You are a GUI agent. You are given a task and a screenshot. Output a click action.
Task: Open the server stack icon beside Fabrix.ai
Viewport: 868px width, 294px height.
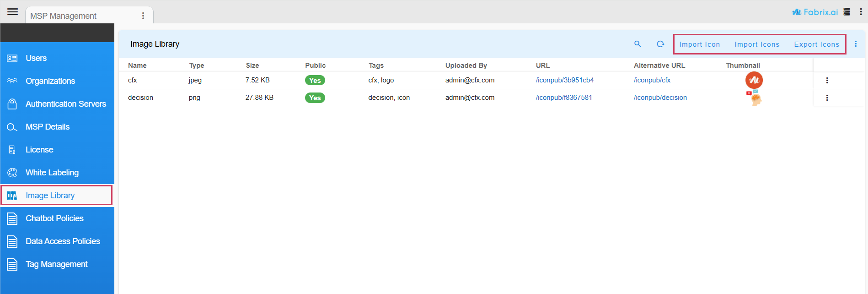[x=847, y=12]
